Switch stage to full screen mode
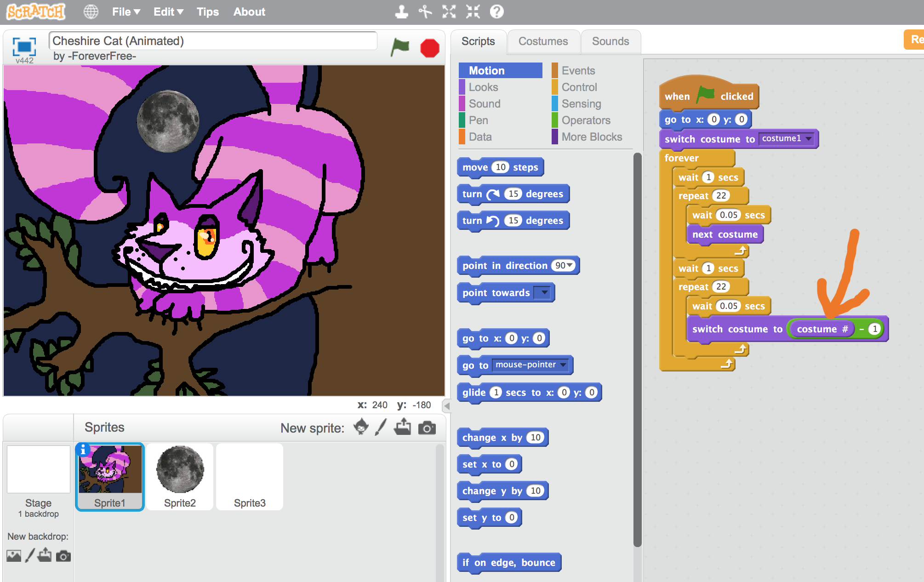 [x=24, y=46]
